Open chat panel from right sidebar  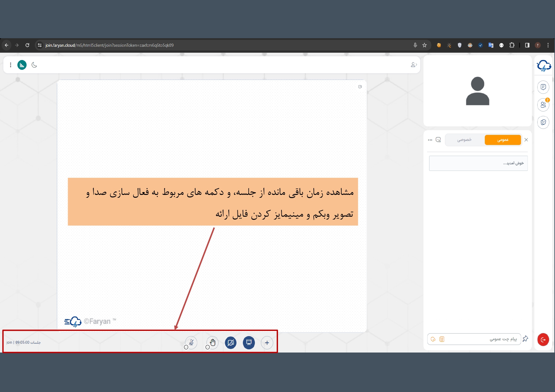pos(543,87)
